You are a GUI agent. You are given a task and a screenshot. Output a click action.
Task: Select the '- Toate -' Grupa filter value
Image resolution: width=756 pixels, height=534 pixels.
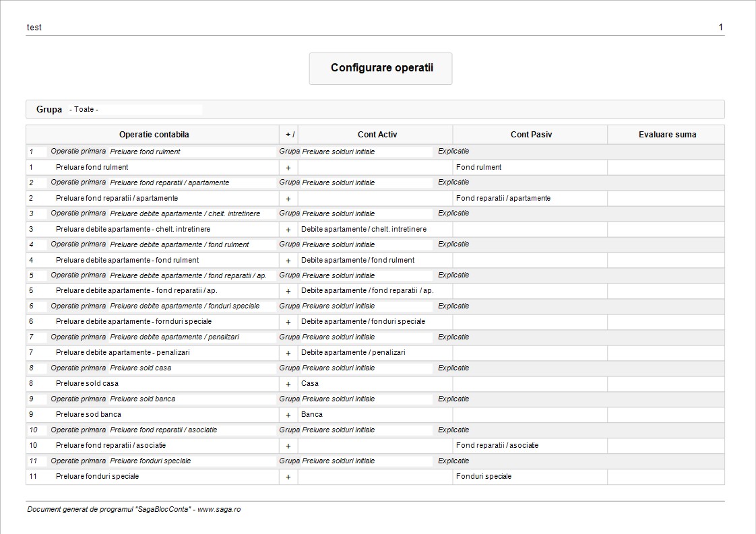pos(84,109)
